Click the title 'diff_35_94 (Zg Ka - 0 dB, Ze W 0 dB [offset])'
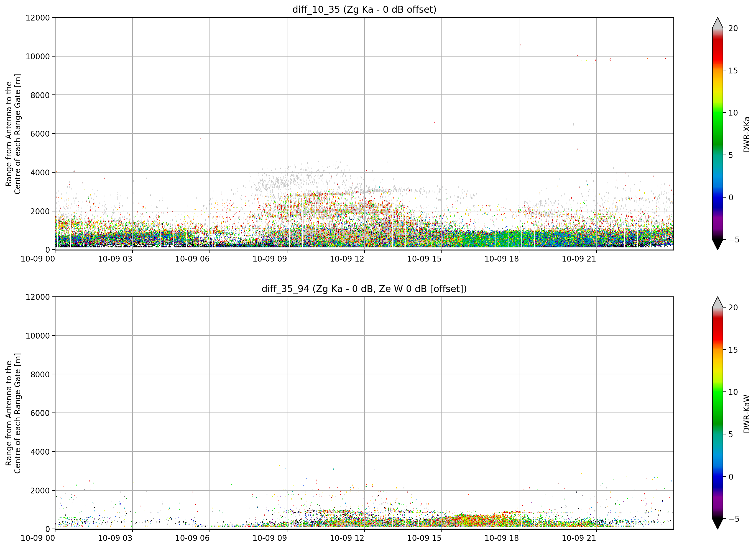This screenshot has width=756, height=548. click(364, 289)
